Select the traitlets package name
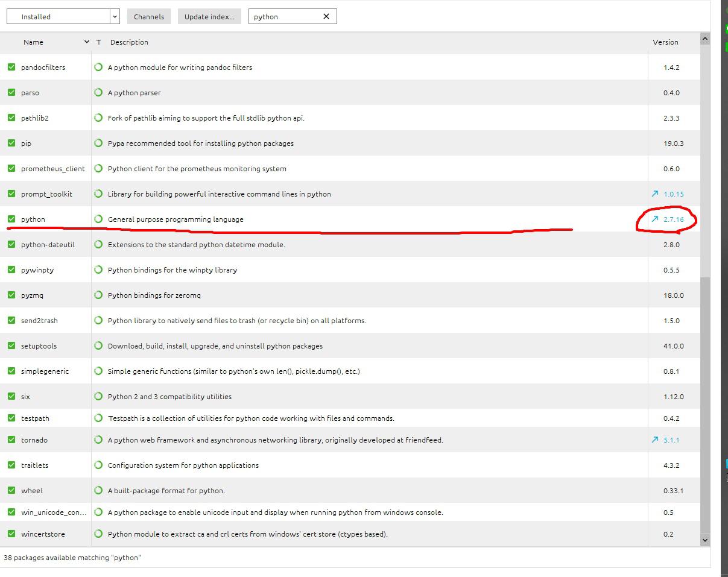Viewport: 728px width, 577px height. (34, 465)
